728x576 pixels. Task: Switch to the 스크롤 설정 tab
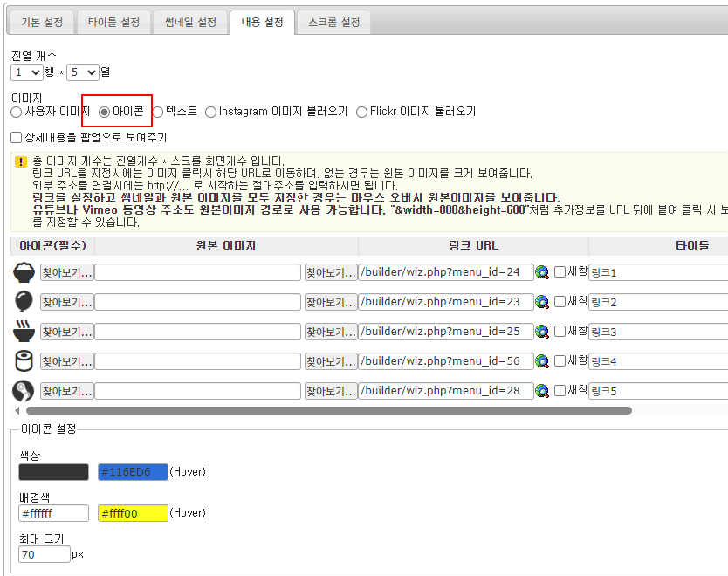[333, 23]
